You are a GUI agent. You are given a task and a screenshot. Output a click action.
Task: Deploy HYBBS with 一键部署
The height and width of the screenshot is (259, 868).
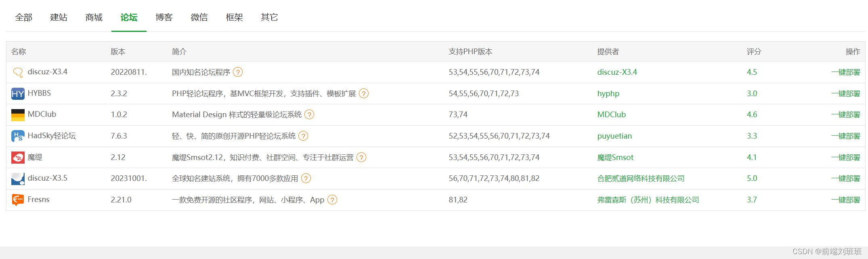[845, 94]
